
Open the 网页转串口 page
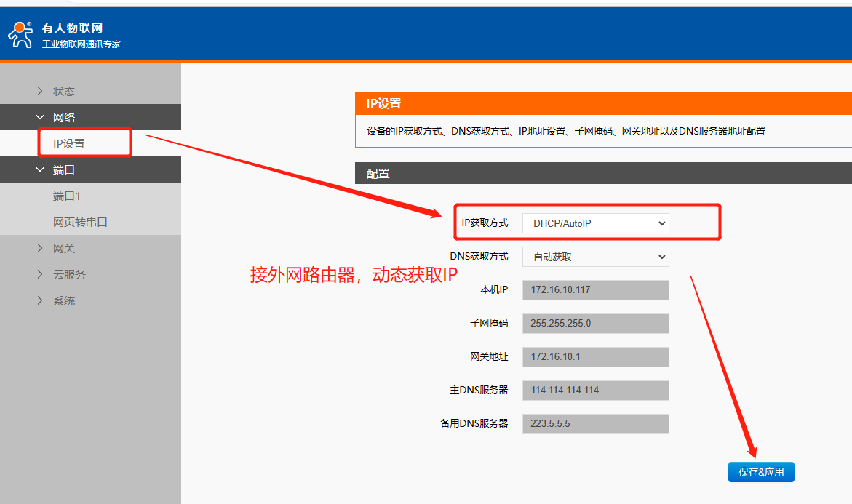(80, 223)
